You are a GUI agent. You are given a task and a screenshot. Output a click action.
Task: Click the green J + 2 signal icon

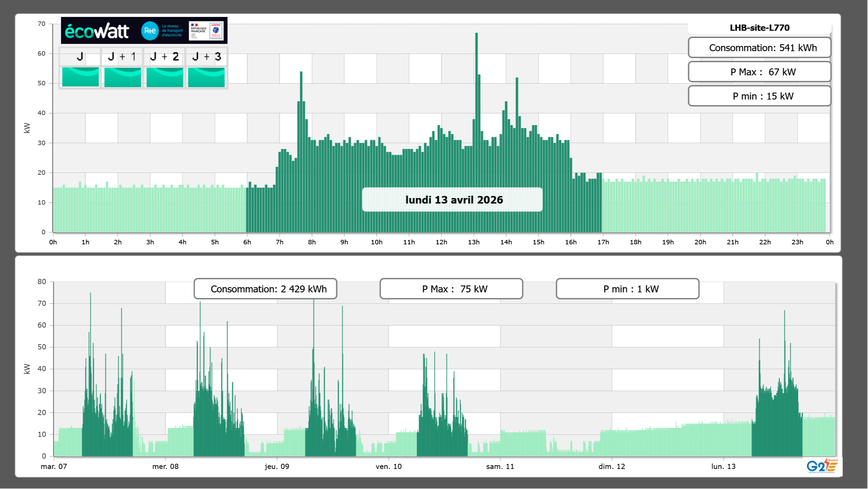[x=165, y=77]
